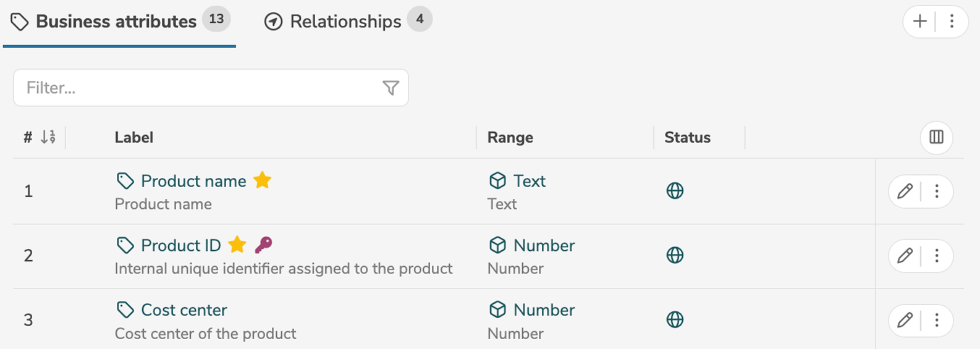This screenshot has height=349, width=980.
Task: Open the top-right vertical ellipsis menu
Action: pos(952,22)
